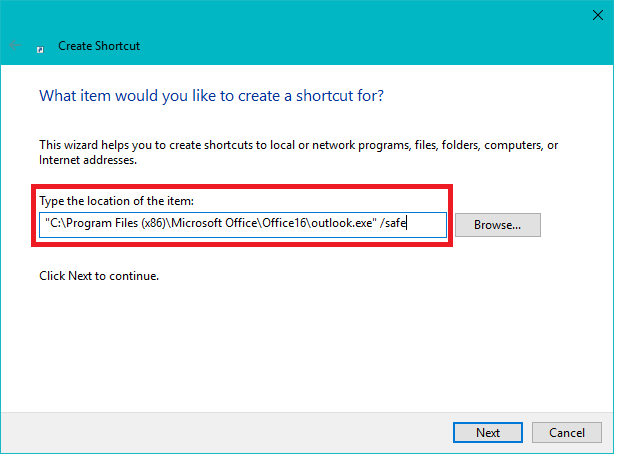Click the 'Click Next to continue' text
Screen dimensions: 623x465
click(x=99, y=275)
